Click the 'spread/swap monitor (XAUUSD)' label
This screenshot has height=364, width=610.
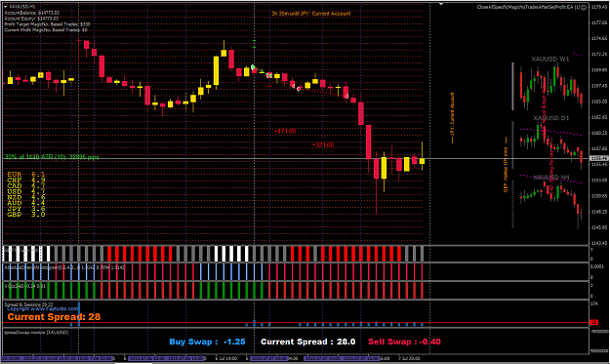(x=36, y=333)
